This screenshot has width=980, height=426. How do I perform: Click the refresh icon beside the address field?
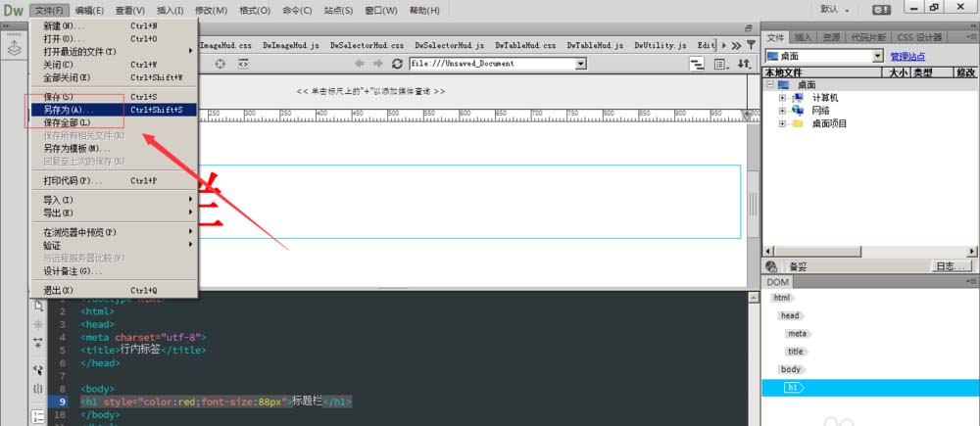point(397,64)
